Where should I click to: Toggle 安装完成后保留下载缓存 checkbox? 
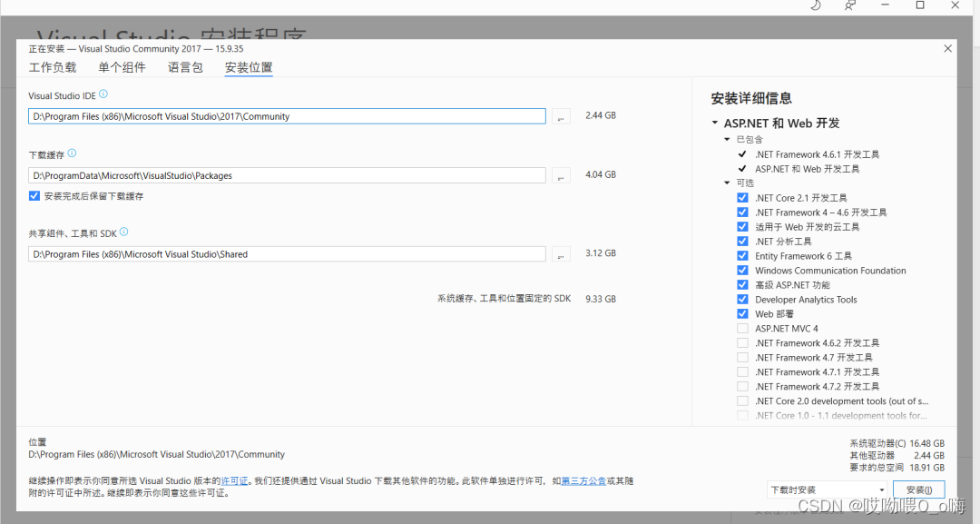pos(34,196)
